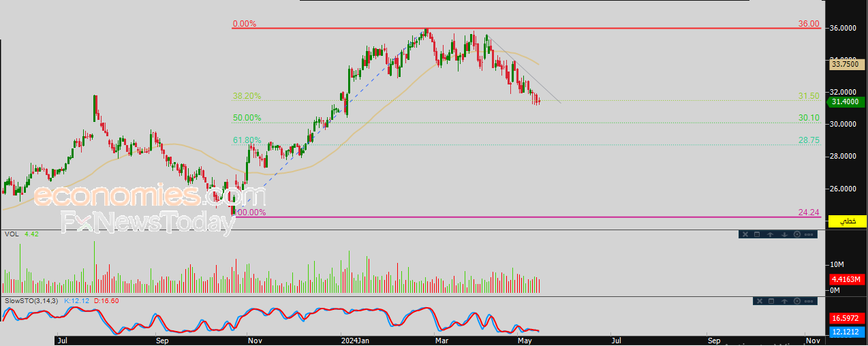Select the green 31.4000 current price tag
Screen dimensions: 868x346
point(846,102)
